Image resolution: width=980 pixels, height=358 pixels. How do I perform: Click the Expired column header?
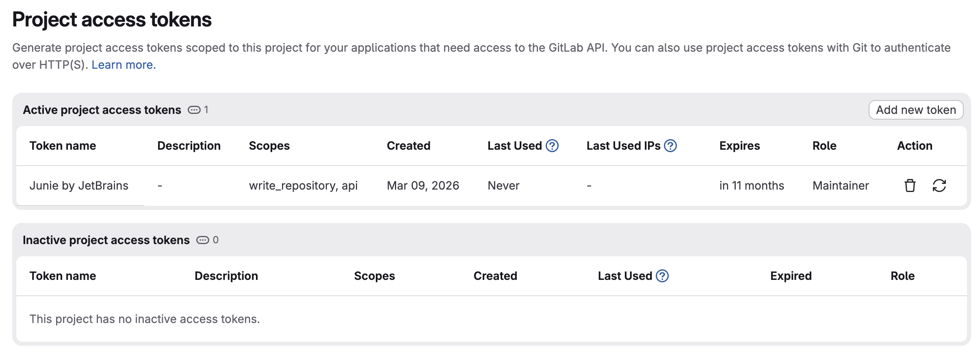click(x=791, y=276)
